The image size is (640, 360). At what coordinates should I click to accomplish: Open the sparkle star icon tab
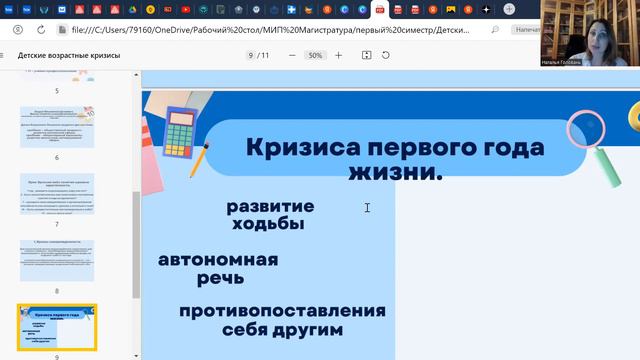[486, 9]
